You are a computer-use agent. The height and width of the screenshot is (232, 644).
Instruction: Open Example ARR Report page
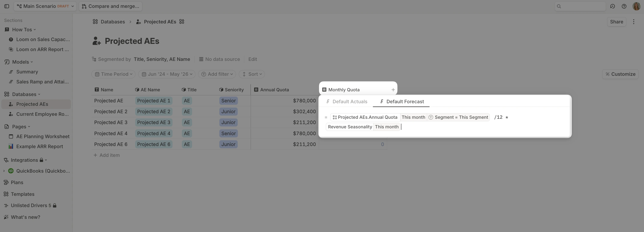tap(39, 147)
